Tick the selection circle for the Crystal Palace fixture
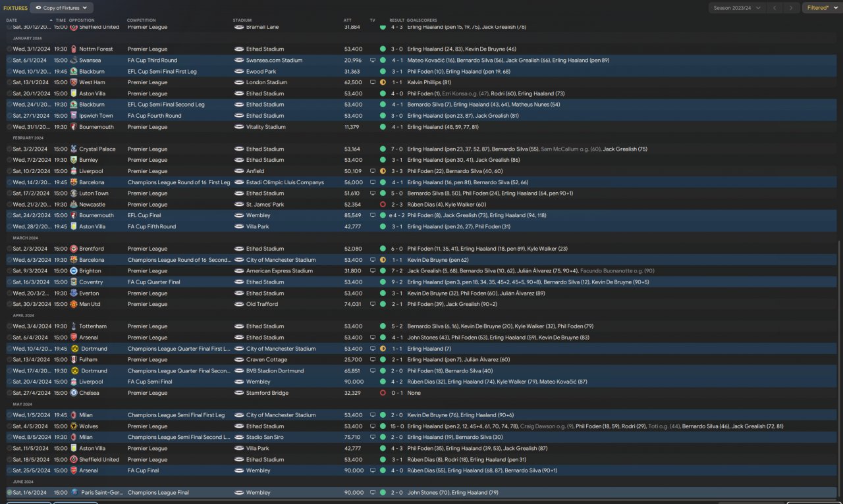Viewport: 843px width, 504px height. [x=9, y=149]
